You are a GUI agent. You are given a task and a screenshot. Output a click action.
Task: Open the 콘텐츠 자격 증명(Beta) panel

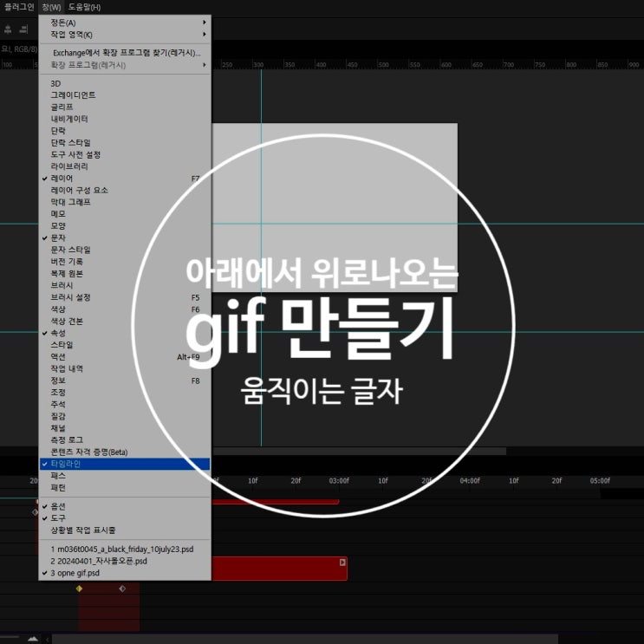click(125, 452)
